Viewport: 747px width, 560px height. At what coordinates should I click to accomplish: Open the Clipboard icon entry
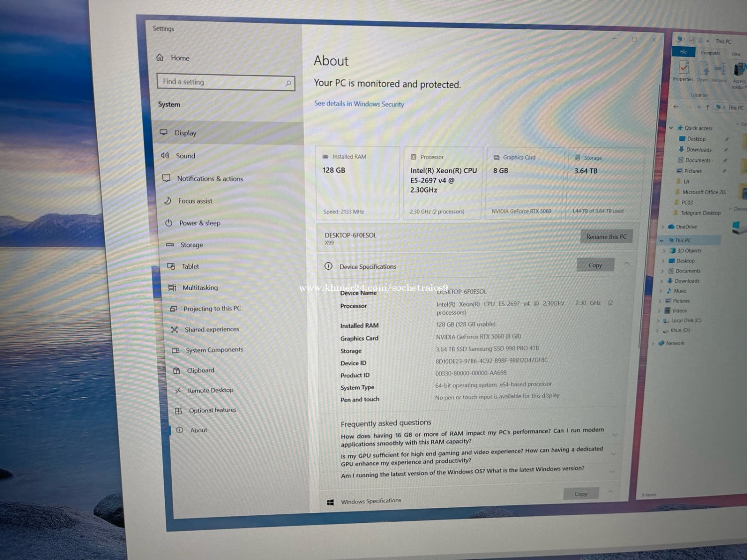pyautogui.click(x=176, y=370)
